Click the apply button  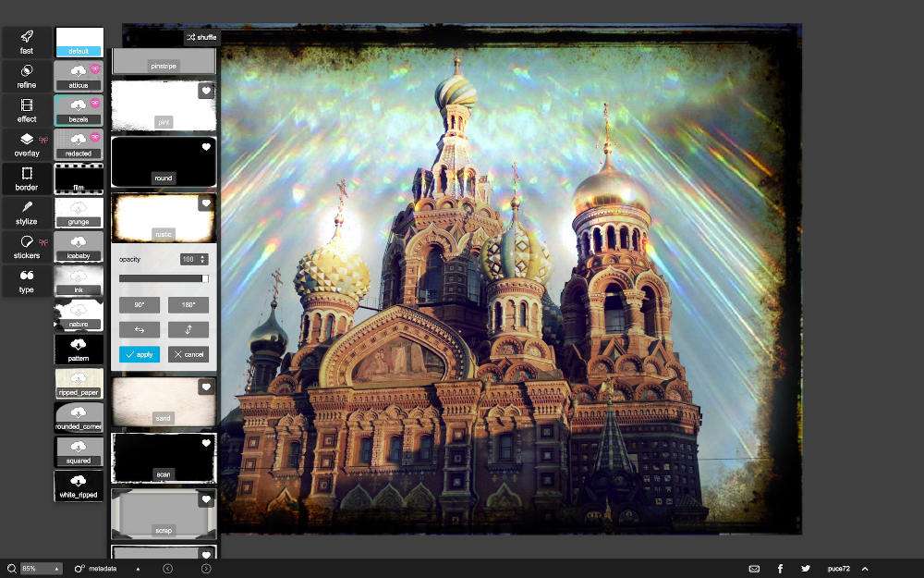(140, 354)
